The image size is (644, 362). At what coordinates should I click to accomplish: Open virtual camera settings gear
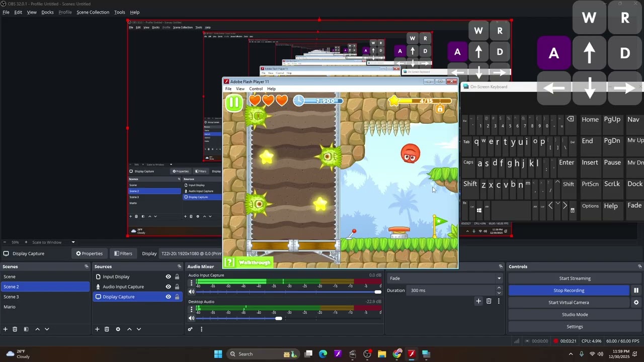point(636,303)
